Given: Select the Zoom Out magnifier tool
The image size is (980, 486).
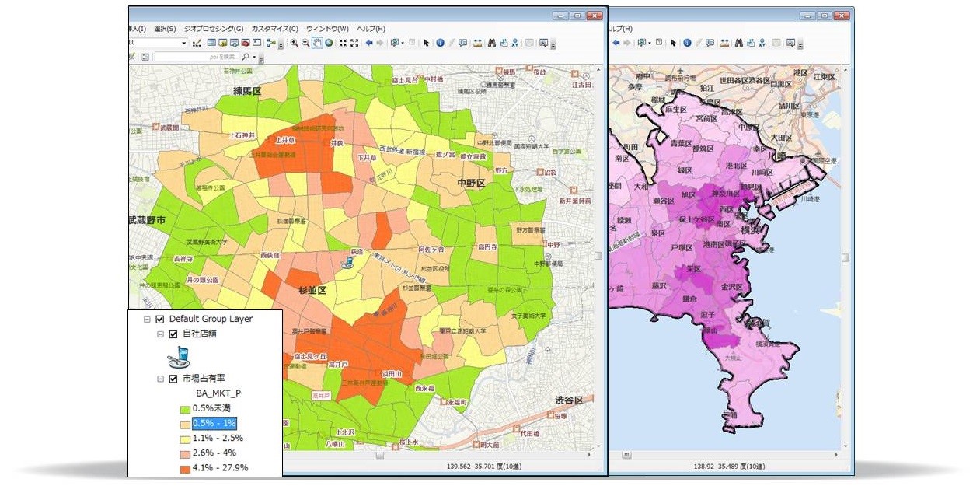Looking at the screenshot, I should click(305, 43).
